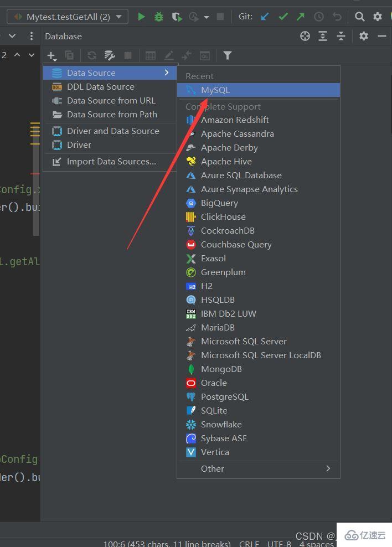The image size is (392, 547).
Task: Select CockroachDB data source
Action: 259,230
